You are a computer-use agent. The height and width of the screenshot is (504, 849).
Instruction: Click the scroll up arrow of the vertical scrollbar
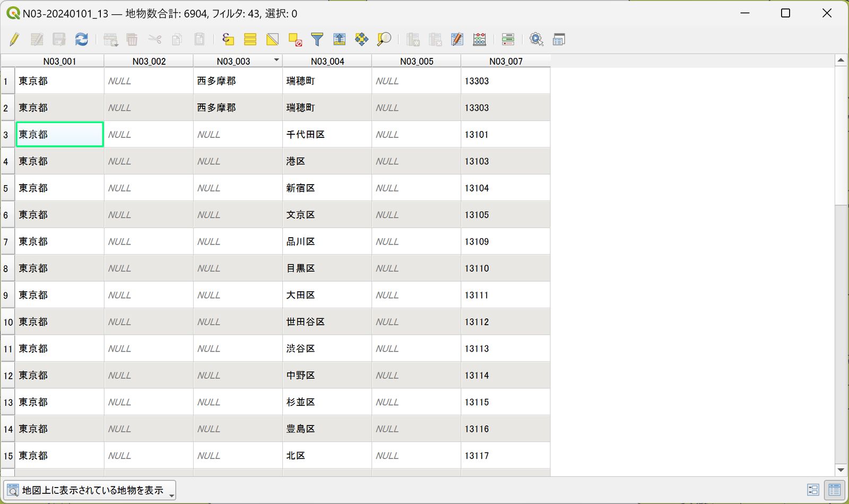(x=841, y=60)
